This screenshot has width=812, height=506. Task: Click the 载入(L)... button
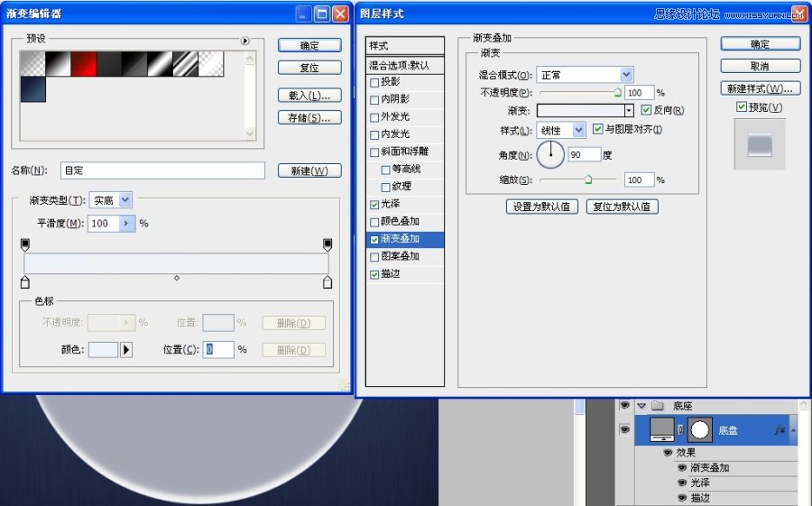coord(309,96)
